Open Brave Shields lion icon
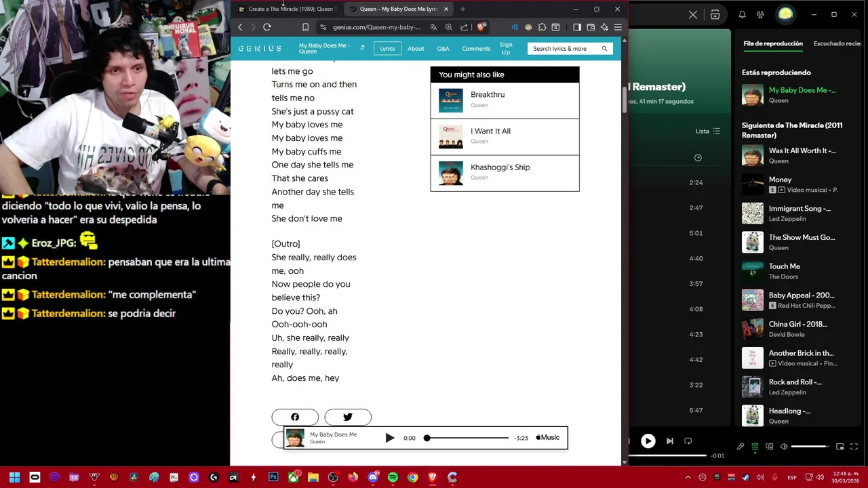 (481, 27)
